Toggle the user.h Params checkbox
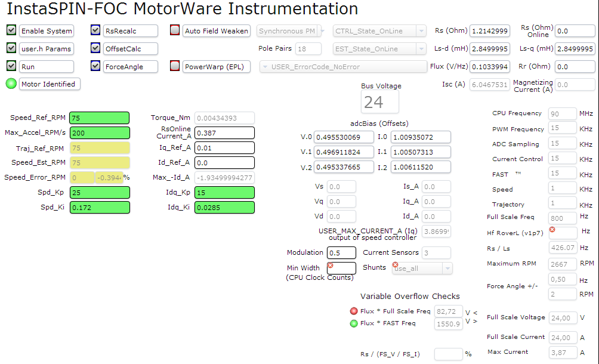 [x=11, y=48]
